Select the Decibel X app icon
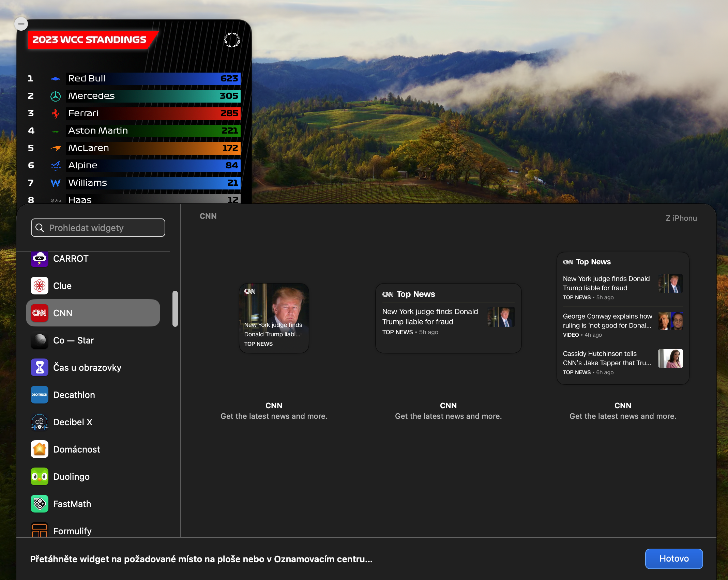728x580 pixels. (40, 422)
